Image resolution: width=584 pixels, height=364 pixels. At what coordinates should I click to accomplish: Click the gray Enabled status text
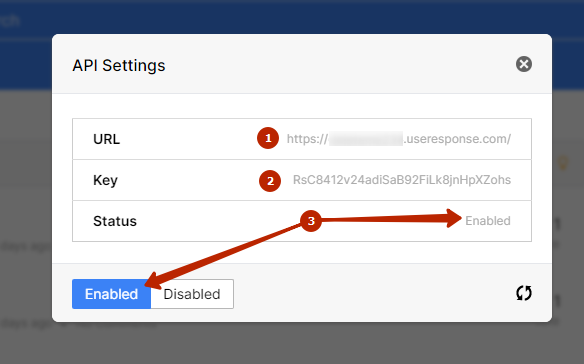tap(488, 221)
